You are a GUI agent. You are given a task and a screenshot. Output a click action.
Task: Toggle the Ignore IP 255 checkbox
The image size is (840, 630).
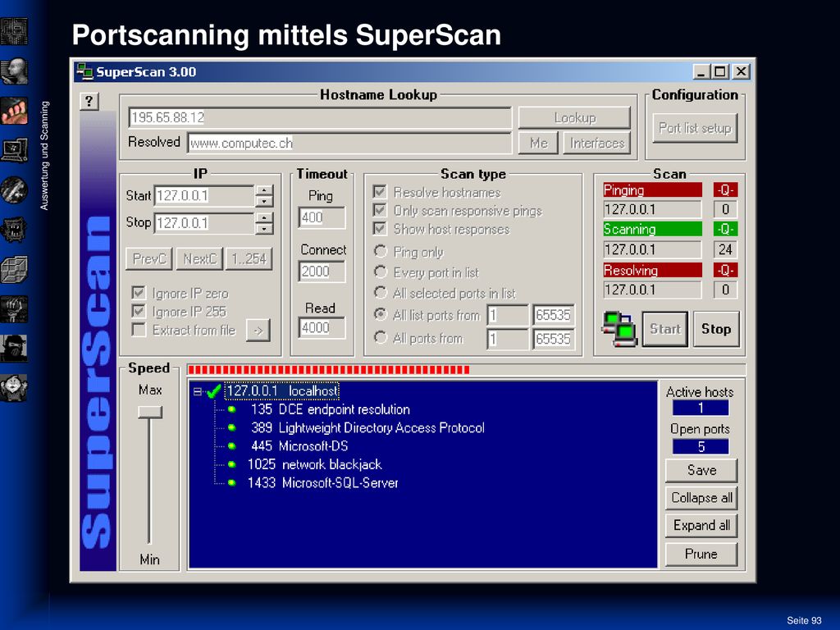pos(139,311)
